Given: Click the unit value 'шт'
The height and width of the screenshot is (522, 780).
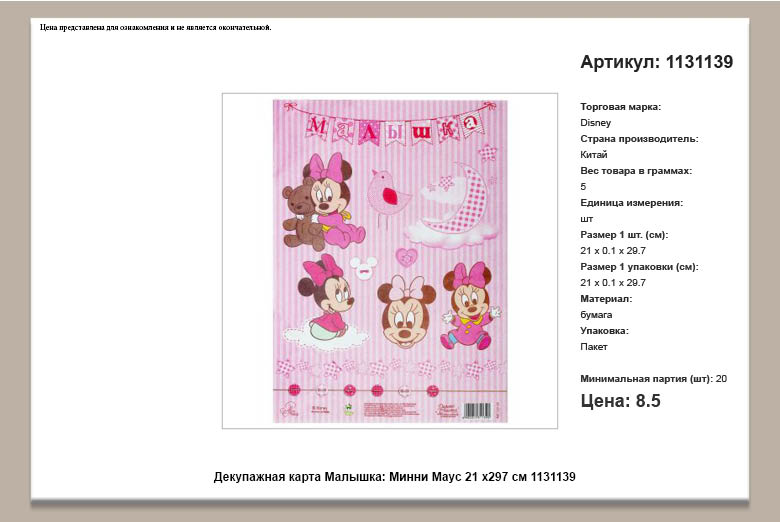Looking at the screenshot, I should pyautogui.click(x=586, y=219).
